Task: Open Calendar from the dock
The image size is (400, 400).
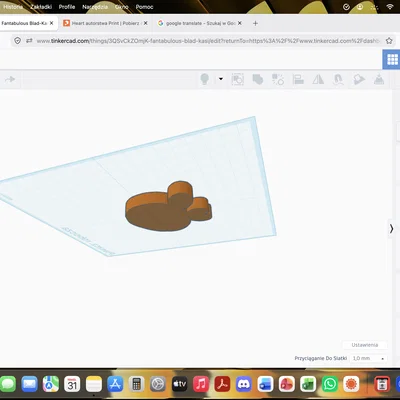Action: (x=72, y=384)
